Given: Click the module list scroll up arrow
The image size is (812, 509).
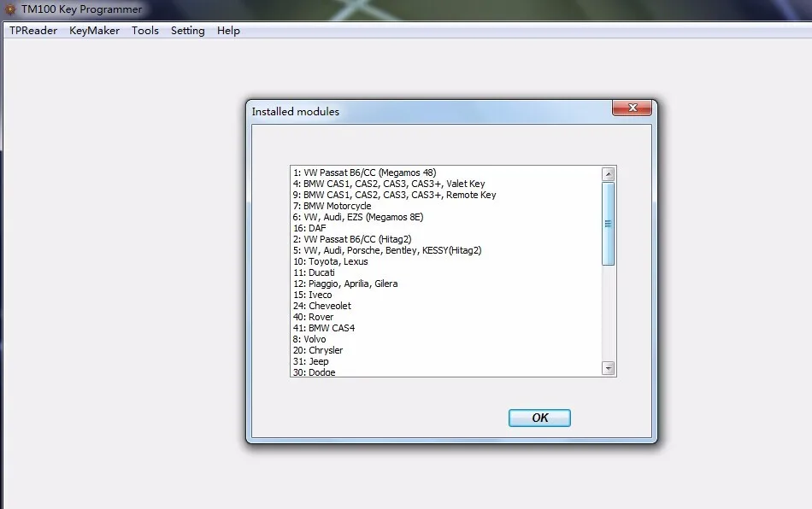Looking at the screenshot, I should [x=609, y=174].
